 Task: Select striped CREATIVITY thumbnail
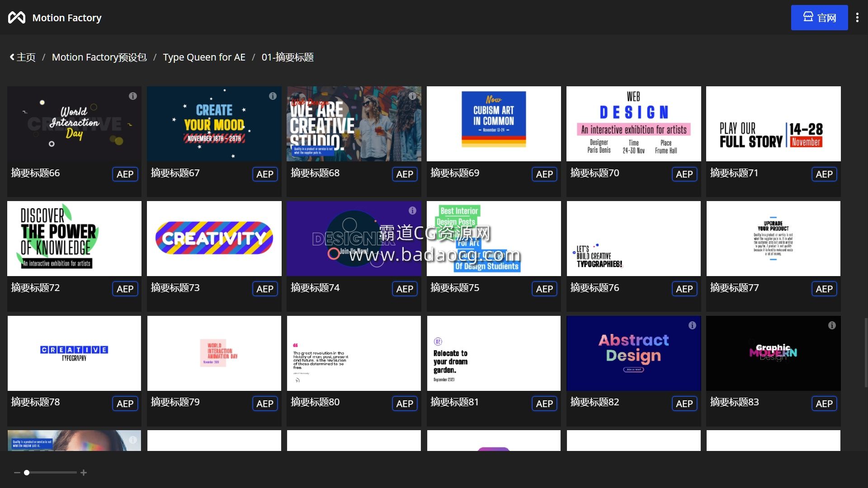214,239
